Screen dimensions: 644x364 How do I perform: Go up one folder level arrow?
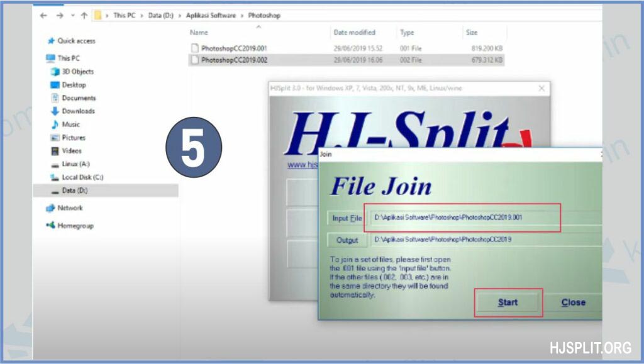84,16
